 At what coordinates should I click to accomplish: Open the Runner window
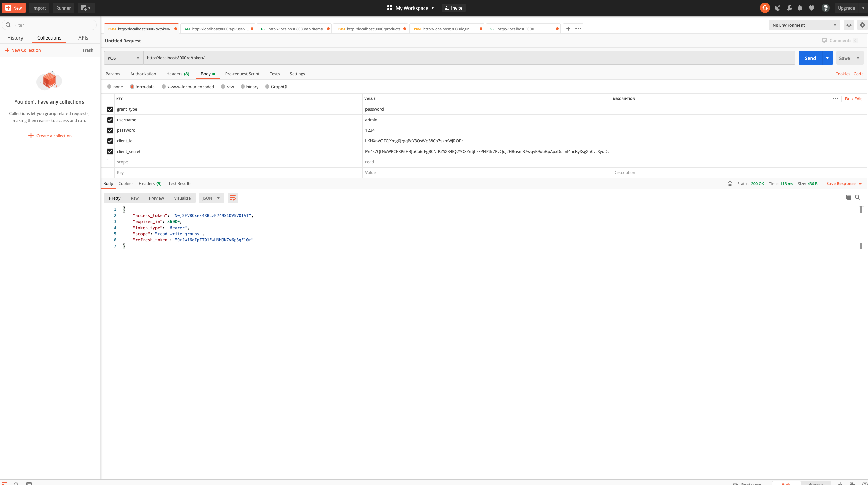coord(63,7)
